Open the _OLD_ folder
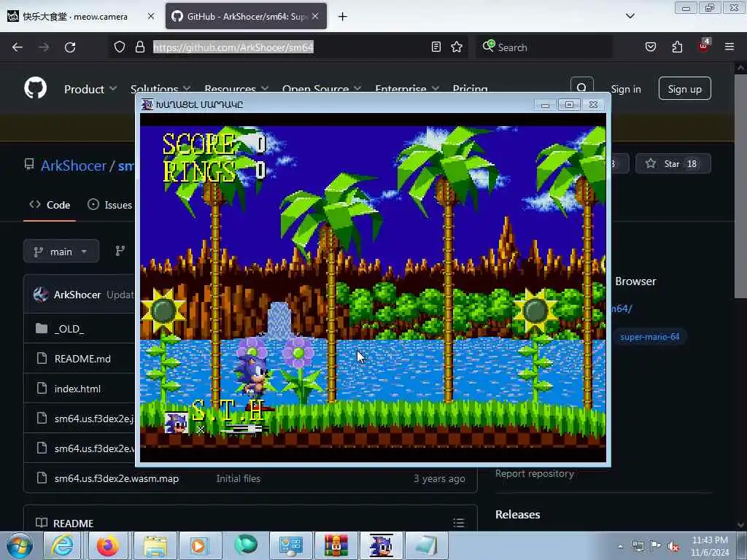This screenshot has height=560, width=747. 69,329
